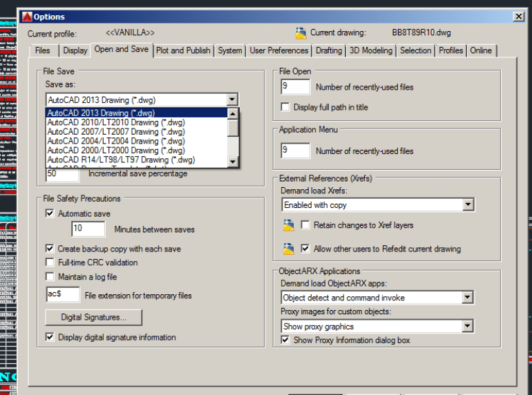The height and width of the screenshot is (395, 532).
Task: Open the Demand load Xrefs dropdown
Action: 468,204
